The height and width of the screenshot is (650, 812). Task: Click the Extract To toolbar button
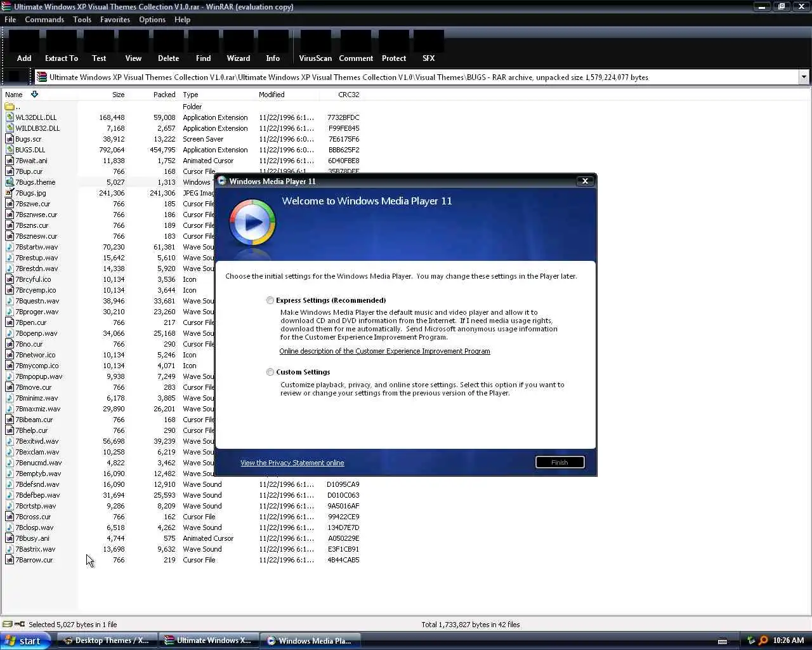pyautogui.click(x=62, y=46)
